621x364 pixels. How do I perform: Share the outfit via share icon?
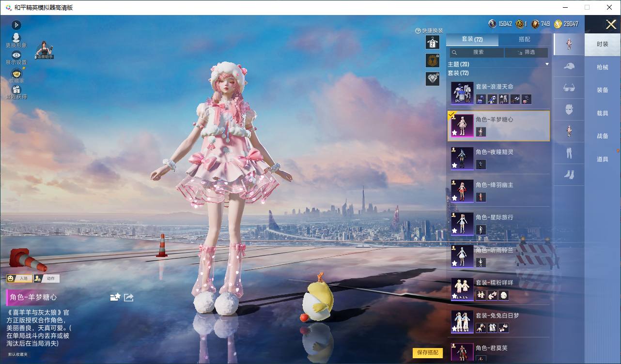(x=128, y=297)
